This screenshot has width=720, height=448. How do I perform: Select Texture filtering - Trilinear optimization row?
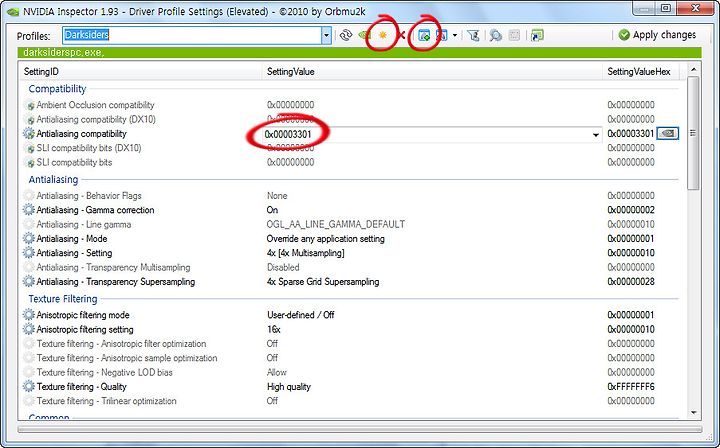coord(107,401)
